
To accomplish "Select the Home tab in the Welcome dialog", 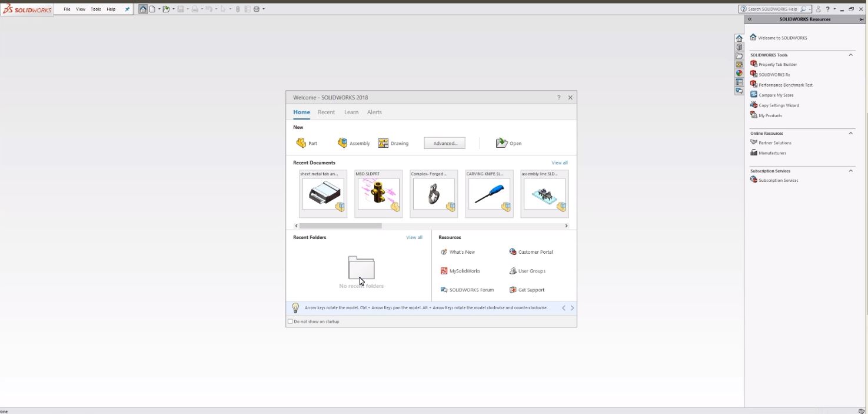I will pyautogui.click(x=301, y=112).
